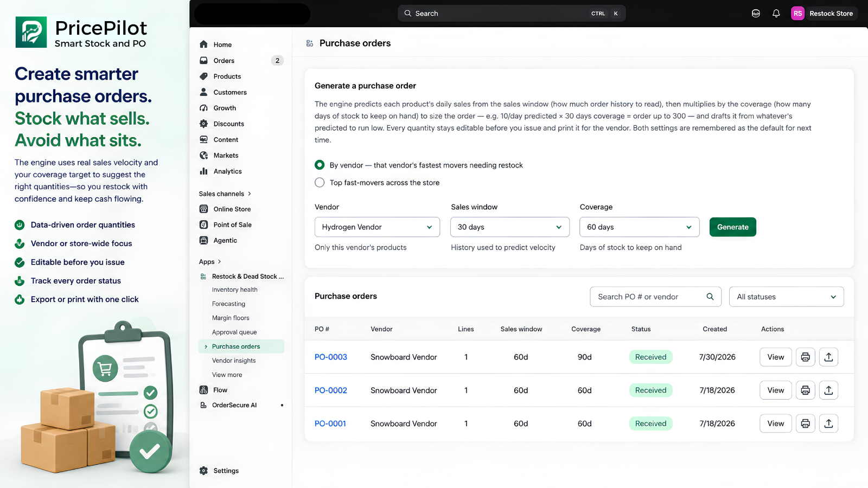868x488 pixels.
Task: Focus the top Search bar
Action: [512, 14]
